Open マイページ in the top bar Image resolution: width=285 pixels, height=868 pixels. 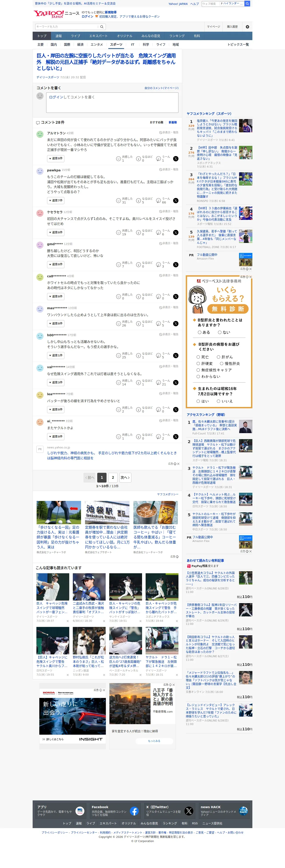point(214,27)
